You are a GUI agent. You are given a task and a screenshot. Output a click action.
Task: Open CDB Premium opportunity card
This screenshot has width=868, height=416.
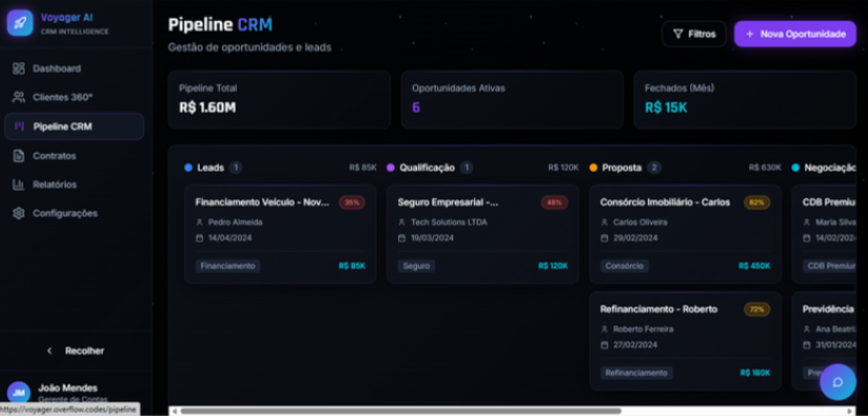(824, 234)
